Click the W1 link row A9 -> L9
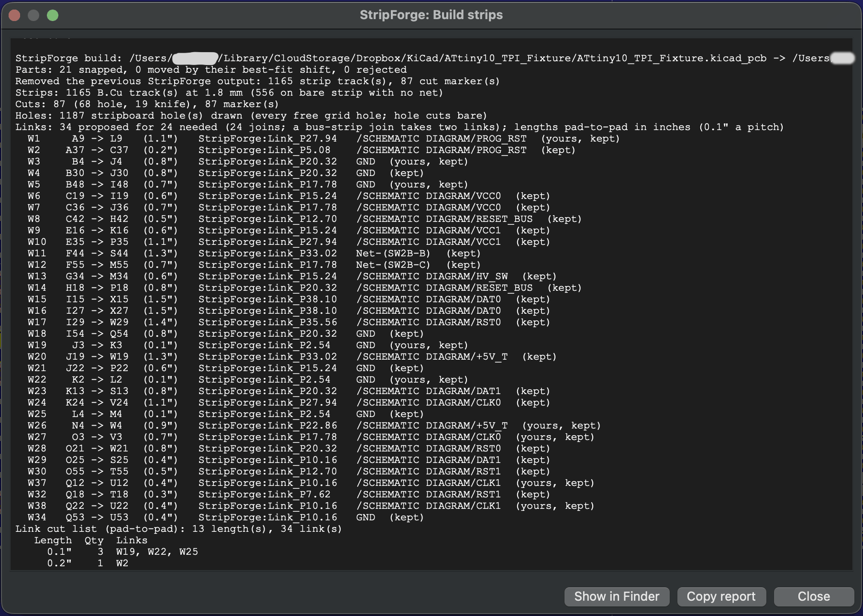Viewport: 863px width, 616px height. point(323,139)
